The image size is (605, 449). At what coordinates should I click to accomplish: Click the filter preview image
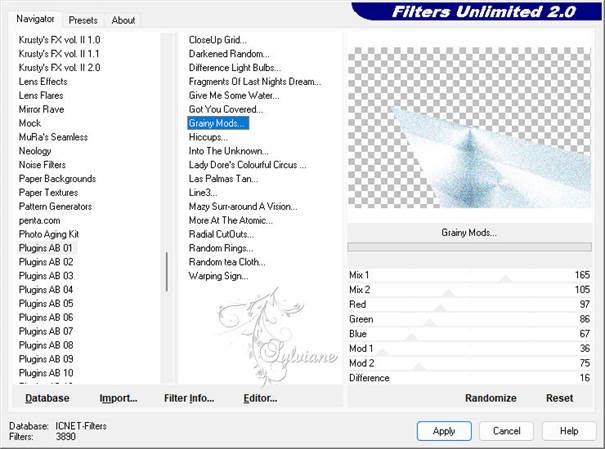pyautogui.click(x=469, y=127)
